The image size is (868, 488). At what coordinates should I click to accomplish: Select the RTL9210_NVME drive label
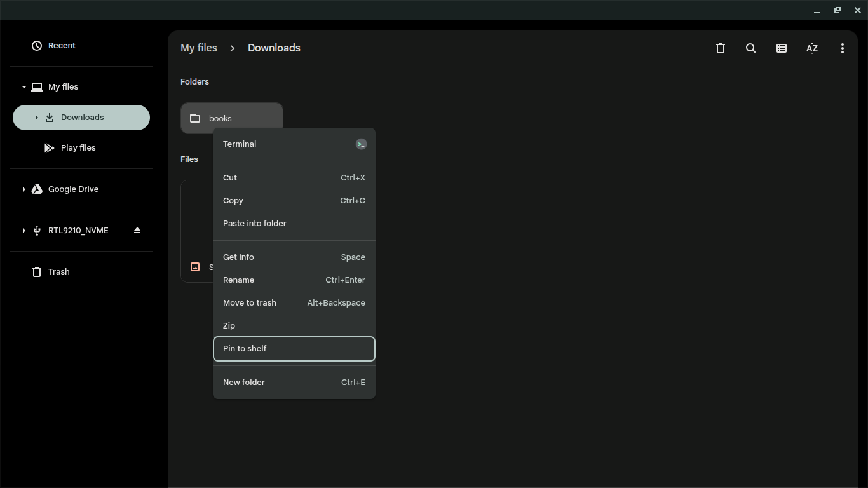tap(78, 231)
